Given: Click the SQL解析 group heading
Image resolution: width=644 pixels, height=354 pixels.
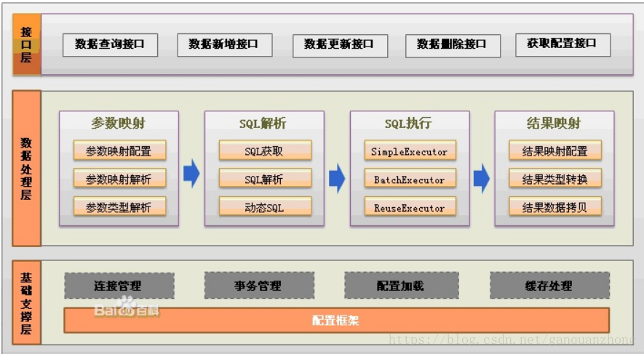Looking at the screenshot, I should pyautogui.click(x=263, y=123).
